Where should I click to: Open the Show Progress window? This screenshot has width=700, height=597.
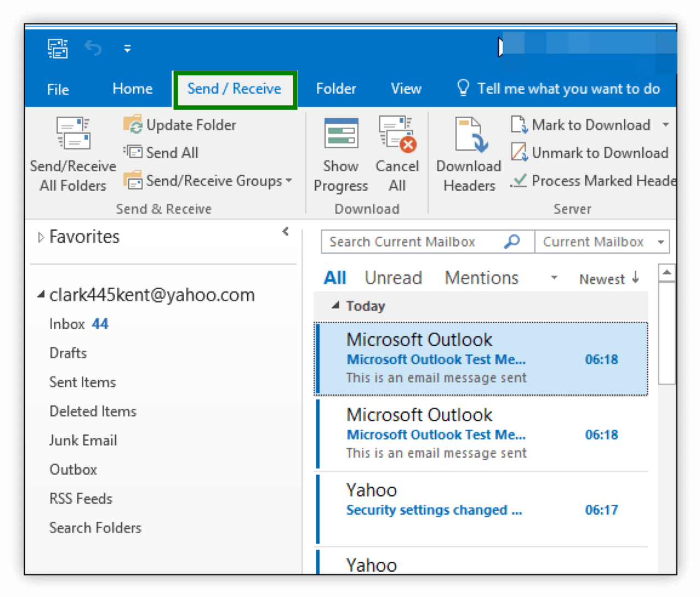341,153
